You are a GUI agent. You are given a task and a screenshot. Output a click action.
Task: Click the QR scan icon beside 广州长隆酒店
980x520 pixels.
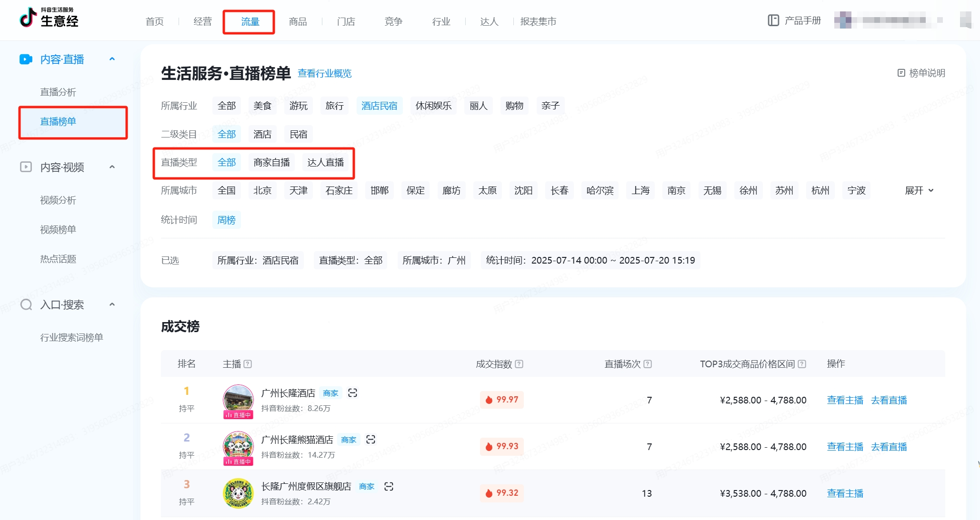pos(352,393)
